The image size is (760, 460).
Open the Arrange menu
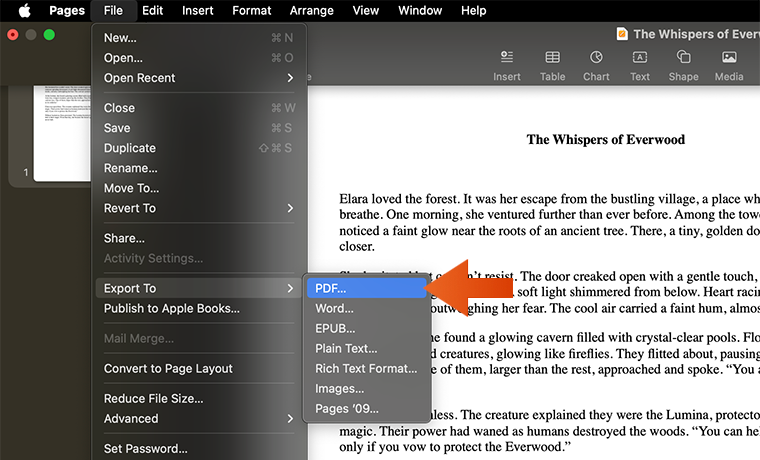[312, 10]
